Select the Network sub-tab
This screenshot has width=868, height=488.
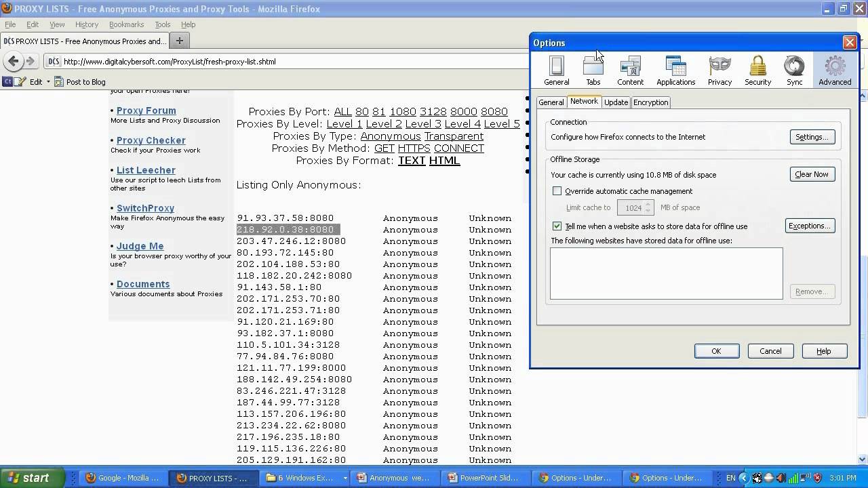584,101
